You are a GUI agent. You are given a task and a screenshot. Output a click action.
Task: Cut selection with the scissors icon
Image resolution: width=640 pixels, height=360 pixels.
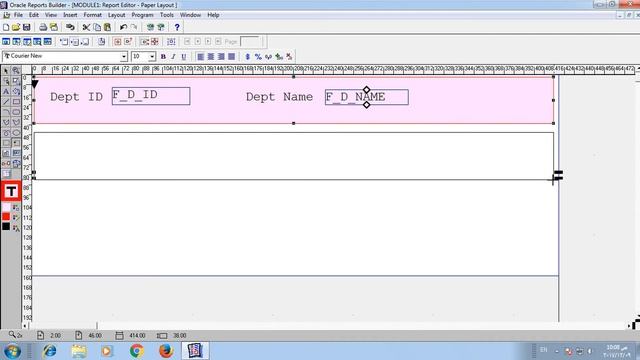click(86, 27)
